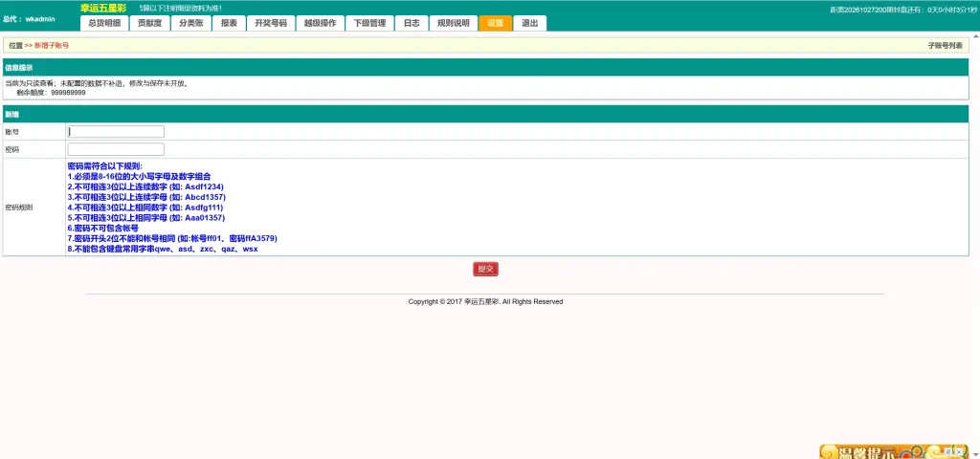Open the 子账号列表 link
Image resolution: width=980 pixels, height=459 pixels.
pos(945,46)
